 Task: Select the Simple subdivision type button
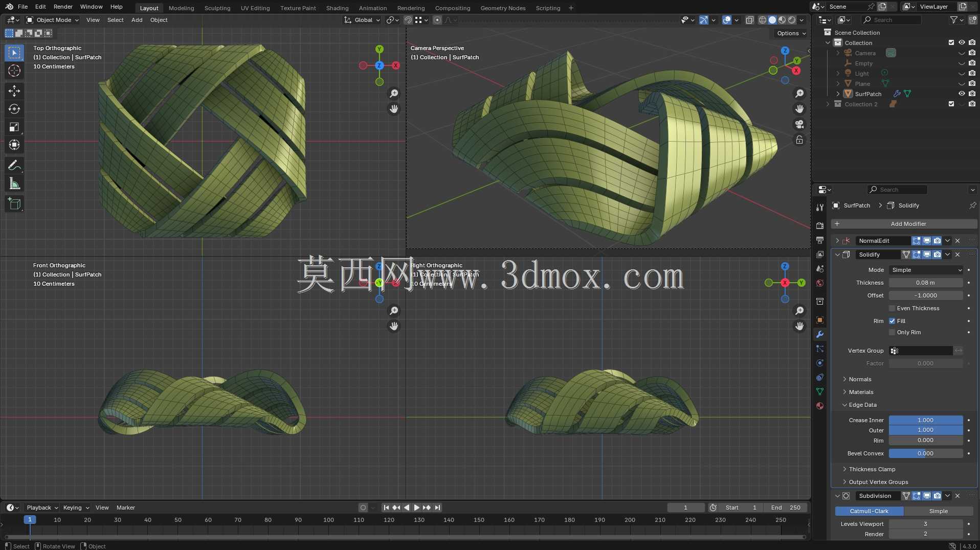pos(938,511)
